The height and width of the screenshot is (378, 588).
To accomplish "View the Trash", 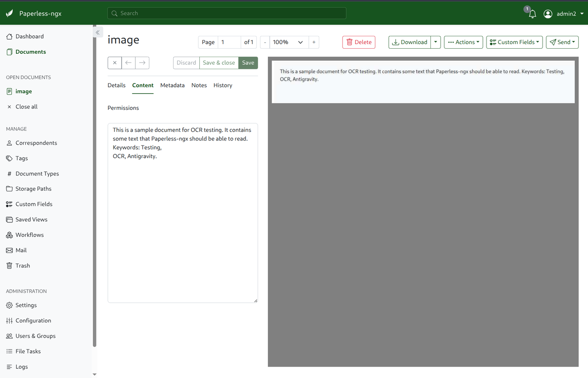I will tap(22, 265).
